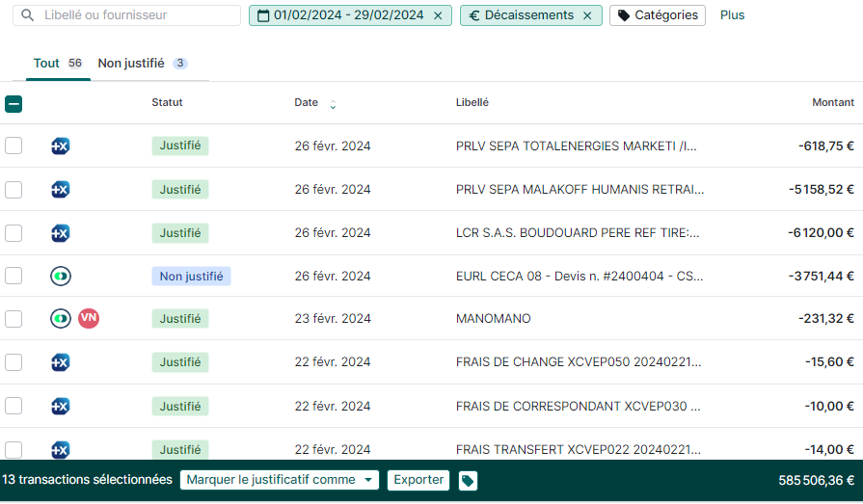Switch to the Non justifié tab

pos(131,64)
